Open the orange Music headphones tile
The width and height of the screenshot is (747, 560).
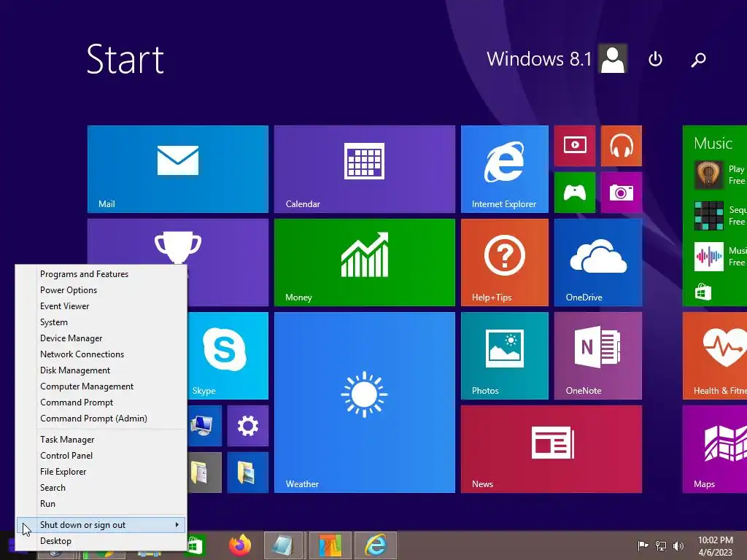[622, 146]
